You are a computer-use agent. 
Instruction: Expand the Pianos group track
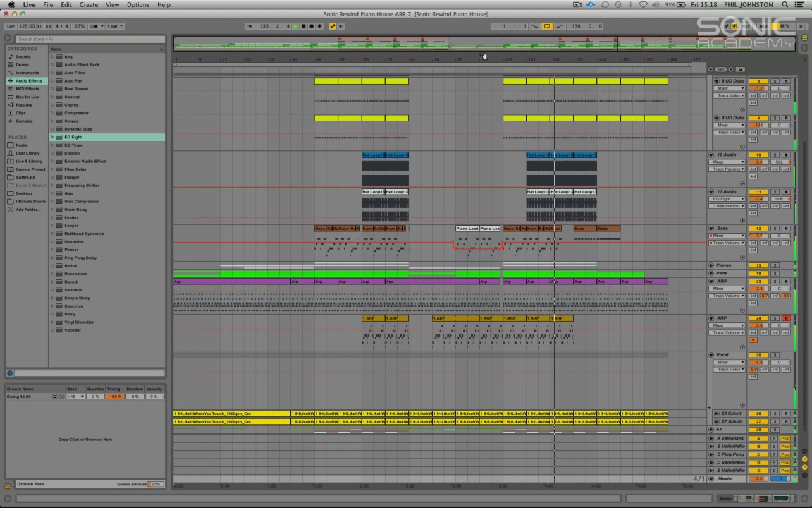[711, 265]
